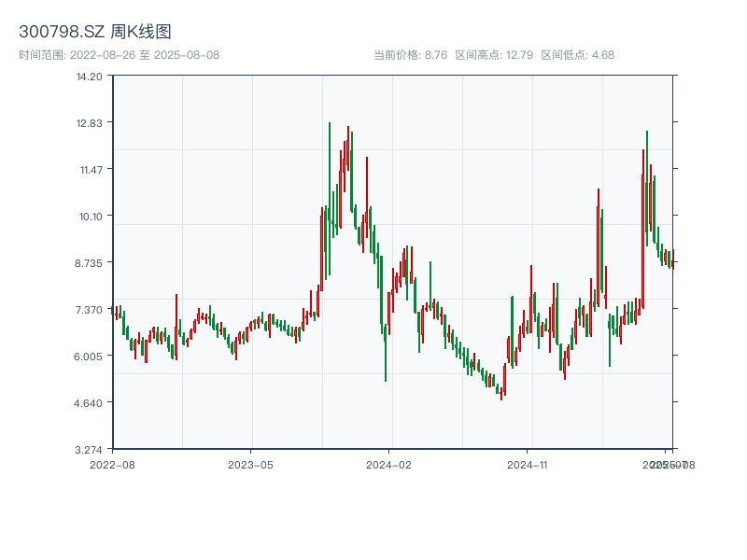Screen dimensions: 747x560
Task: Click the x-axis label 2023-05
Action: (x=250, y=465)
